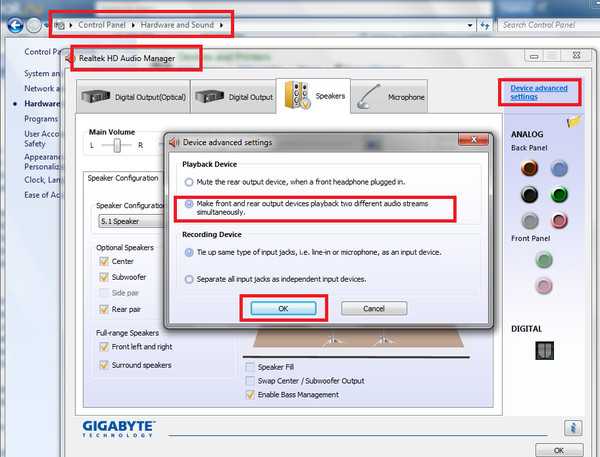This screenshot has width=600, height=457.
Task: Click the refresh icon beside the address bar
Action: (x=485, y=26)
